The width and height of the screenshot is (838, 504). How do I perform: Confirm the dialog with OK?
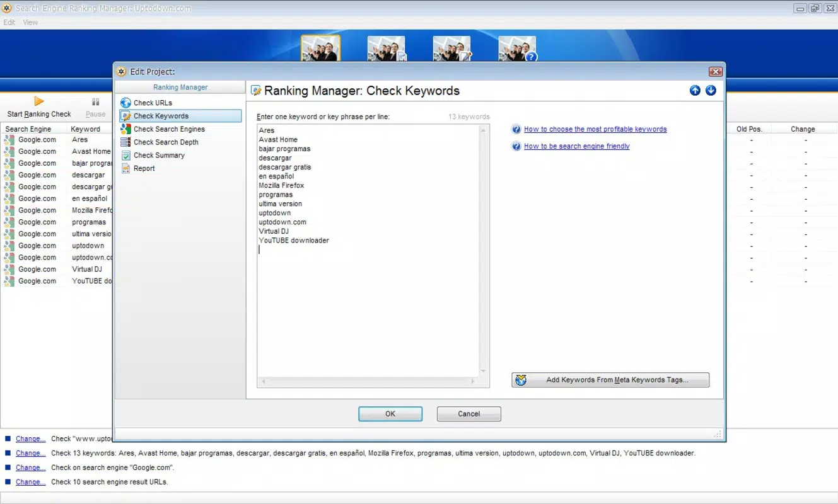[390, 414]
